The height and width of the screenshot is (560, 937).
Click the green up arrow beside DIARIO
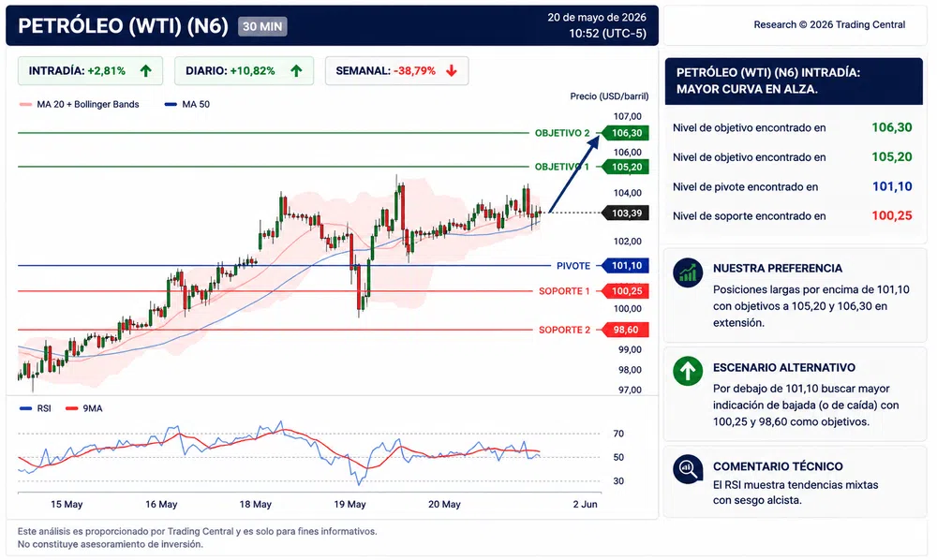296,71
